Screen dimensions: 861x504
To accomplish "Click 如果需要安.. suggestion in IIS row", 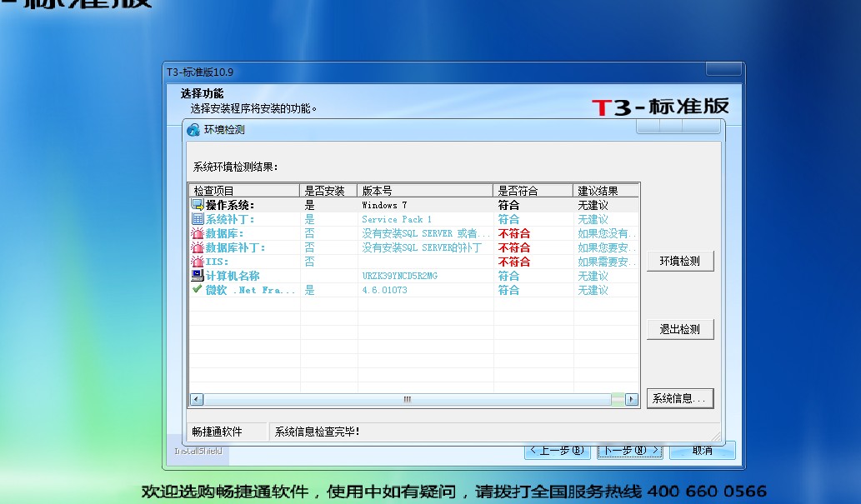I will click(607, 262).
